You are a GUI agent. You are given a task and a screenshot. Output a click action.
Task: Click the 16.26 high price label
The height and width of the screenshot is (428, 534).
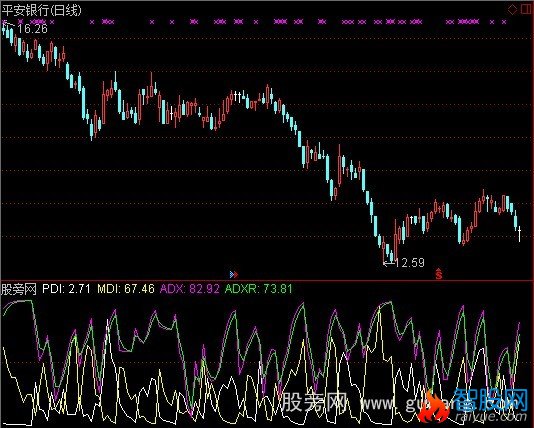[x=32, y=29]
